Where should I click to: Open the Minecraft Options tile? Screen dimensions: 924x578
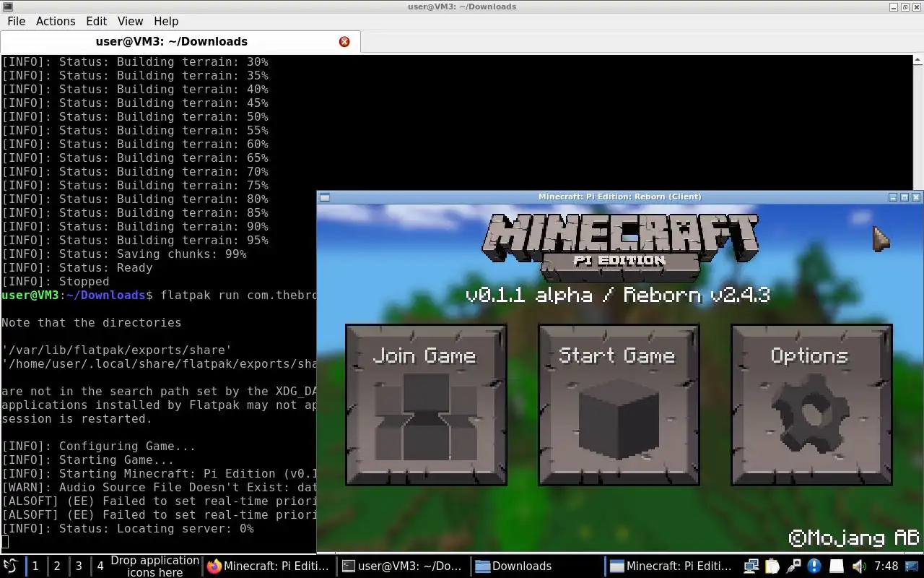coord(811,405)
